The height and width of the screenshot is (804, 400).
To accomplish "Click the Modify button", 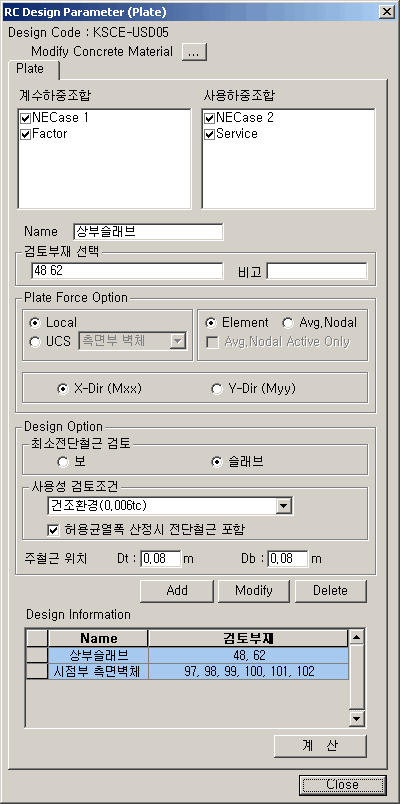I will [x=254, y=591].
